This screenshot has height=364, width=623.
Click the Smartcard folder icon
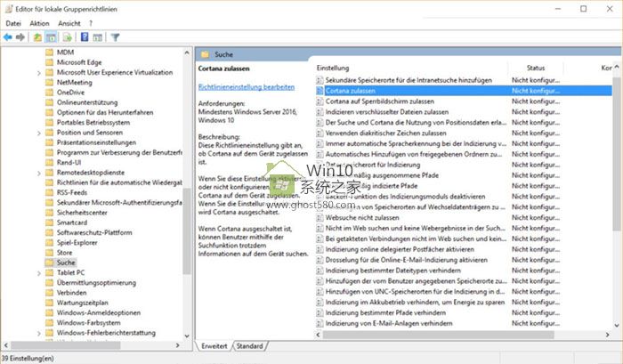(49, 222)
